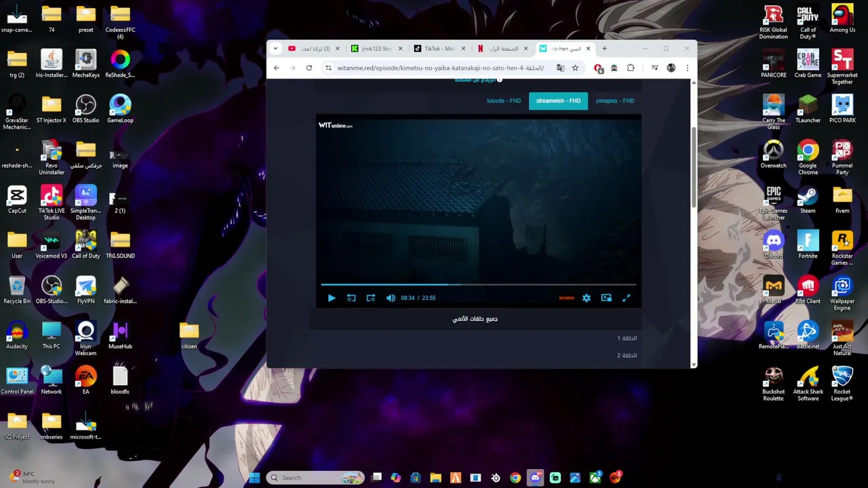Image resolution: width=868 pixels, height=488 pixels.
Task: Rewind video 10 seconds
Action: click(351, 298)
